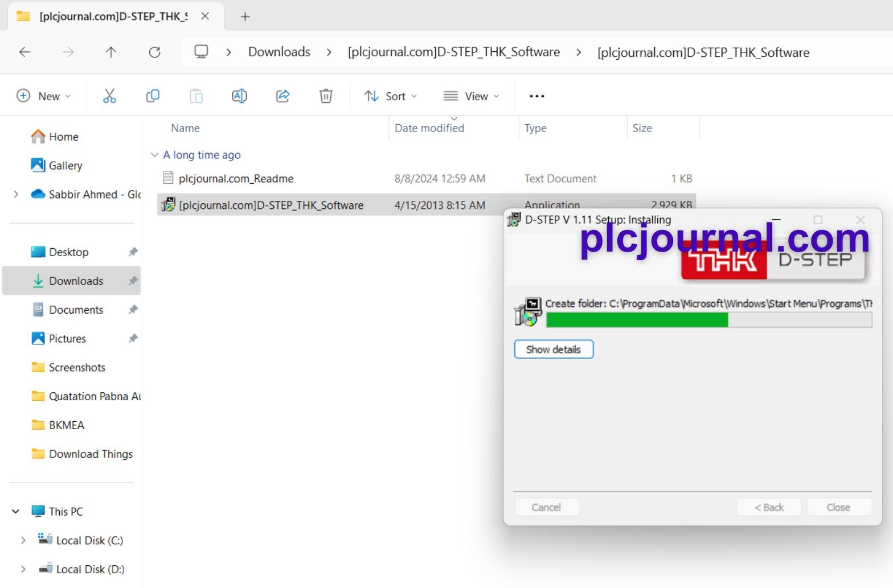Click the Cancel button in setup
This screenshot has width=893, height=588.
pos(547,507)
